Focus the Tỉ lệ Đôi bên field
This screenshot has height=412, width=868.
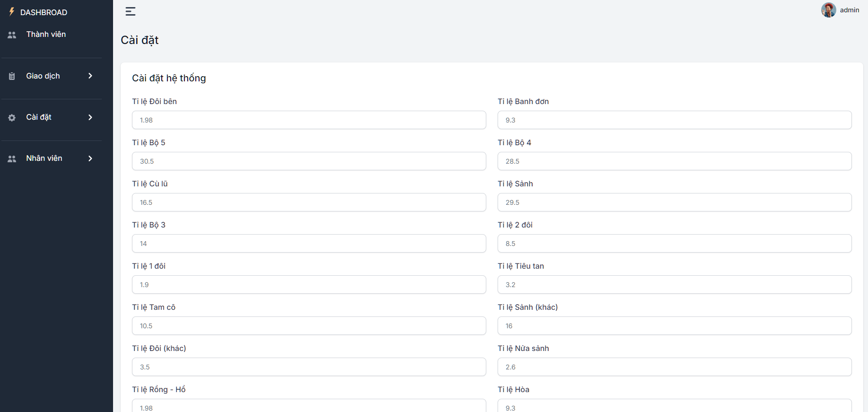coord(308,120)
